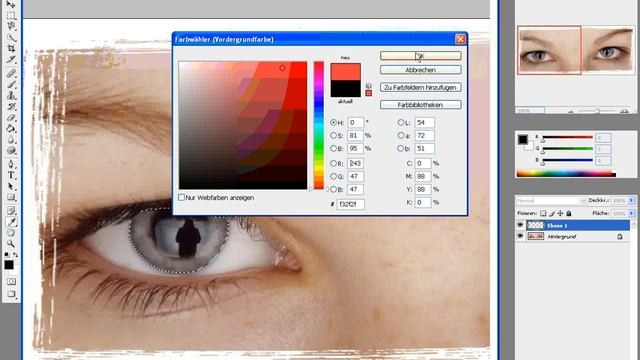Click the green G slider in color panel
640x360 pixels.
[x=567, y=149]
